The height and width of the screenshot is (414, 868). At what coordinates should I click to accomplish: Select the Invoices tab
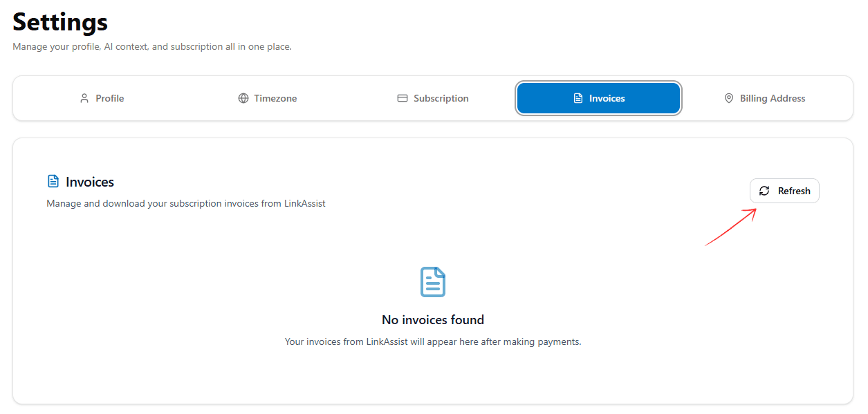click(598, 98)
